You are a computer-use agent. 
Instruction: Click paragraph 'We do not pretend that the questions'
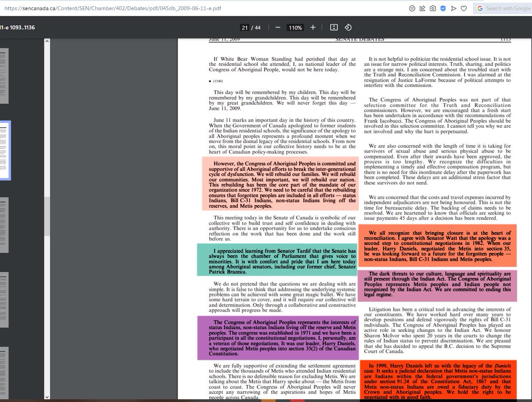[282, 297]
